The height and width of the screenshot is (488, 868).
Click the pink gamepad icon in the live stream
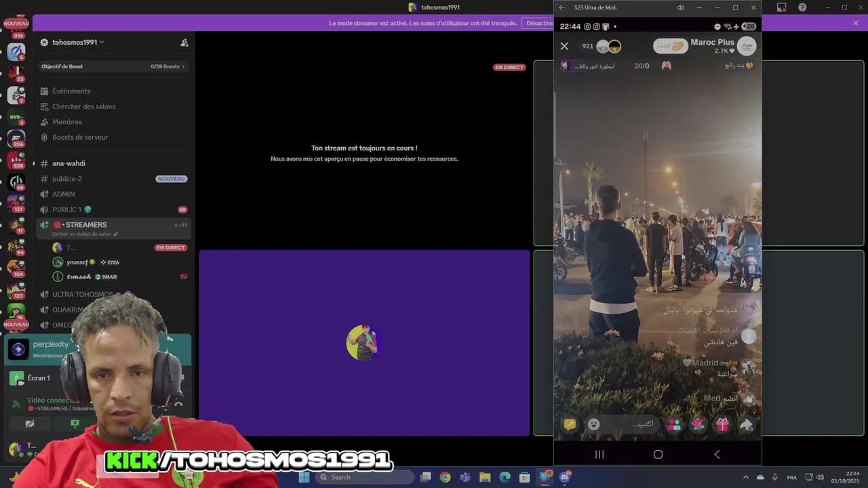coord(667,66)
